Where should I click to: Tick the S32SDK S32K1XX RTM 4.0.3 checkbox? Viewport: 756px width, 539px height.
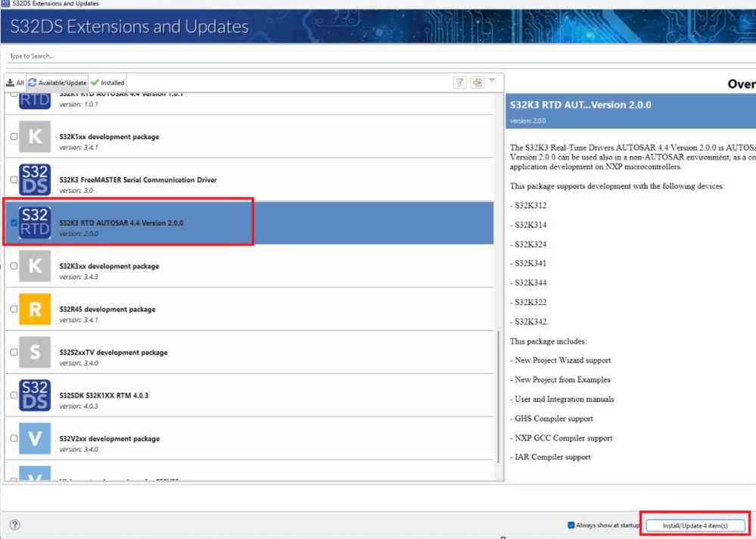14,395
